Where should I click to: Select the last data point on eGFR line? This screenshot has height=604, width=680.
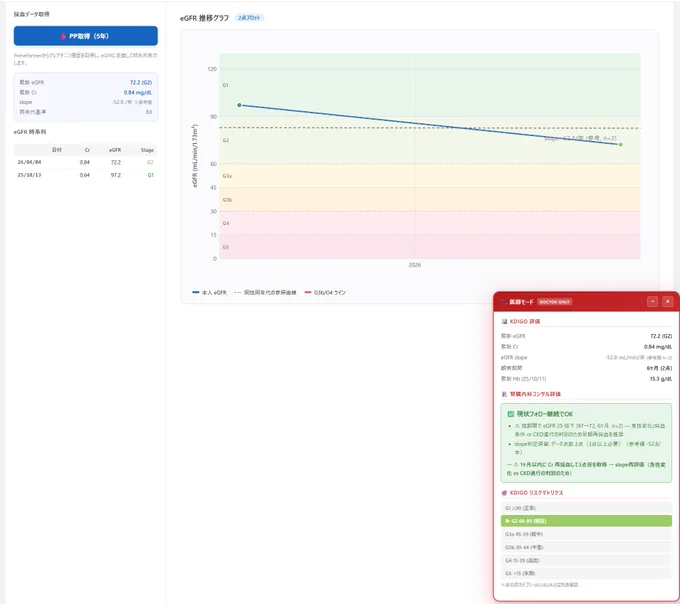click(x=621, y=144)
